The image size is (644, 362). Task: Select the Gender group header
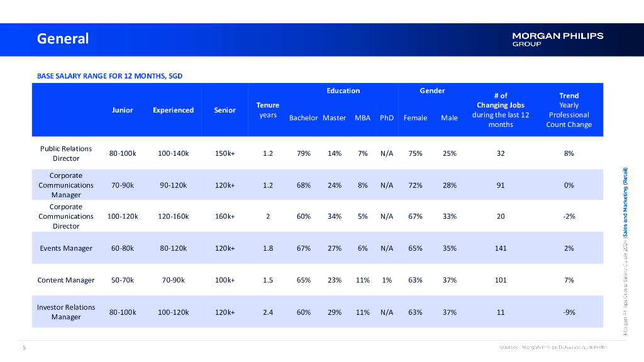432,90
